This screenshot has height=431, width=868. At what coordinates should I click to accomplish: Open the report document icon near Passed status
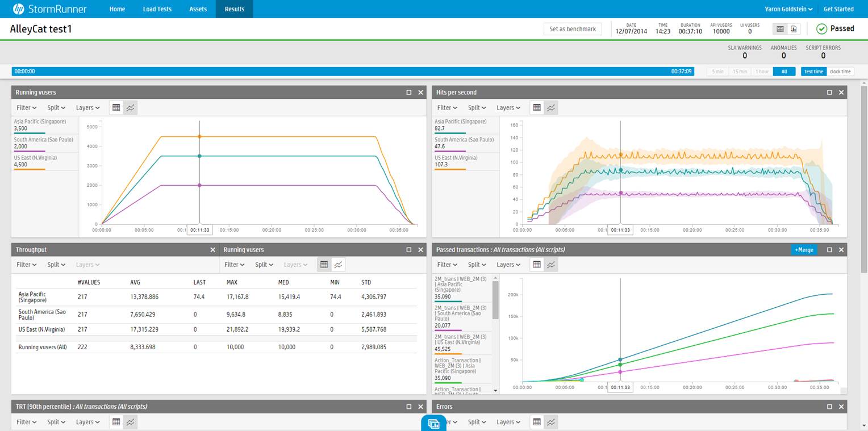pos(794,28)
